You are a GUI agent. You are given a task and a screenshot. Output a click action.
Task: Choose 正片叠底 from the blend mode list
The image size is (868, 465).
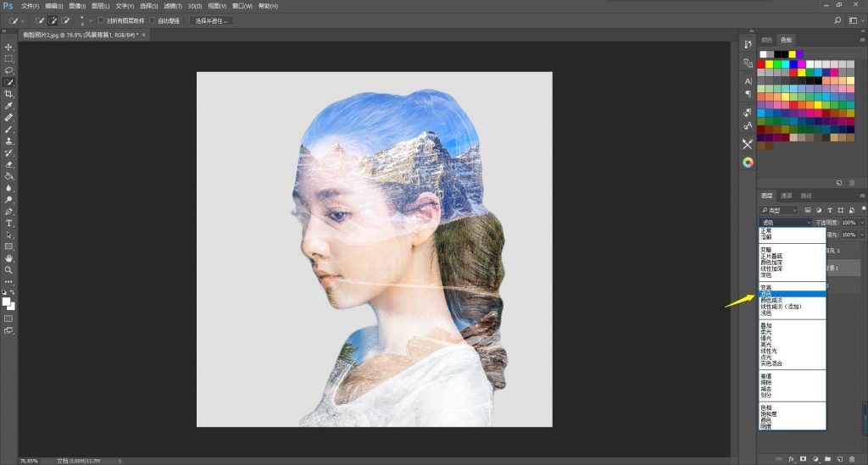(x=772, y=256)
